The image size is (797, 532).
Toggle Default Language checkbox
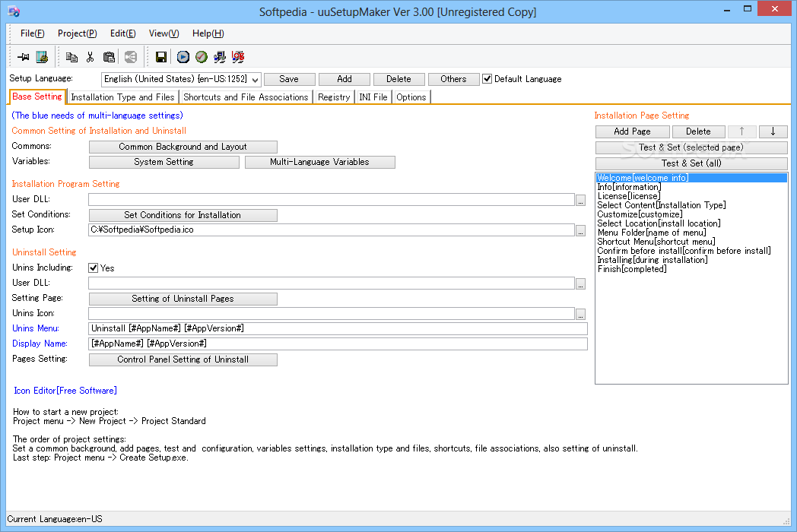[x=487, y=79]
